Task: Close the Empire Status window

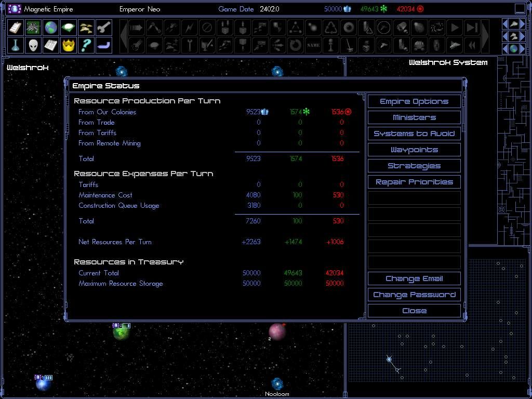Action: click(414, 311)
